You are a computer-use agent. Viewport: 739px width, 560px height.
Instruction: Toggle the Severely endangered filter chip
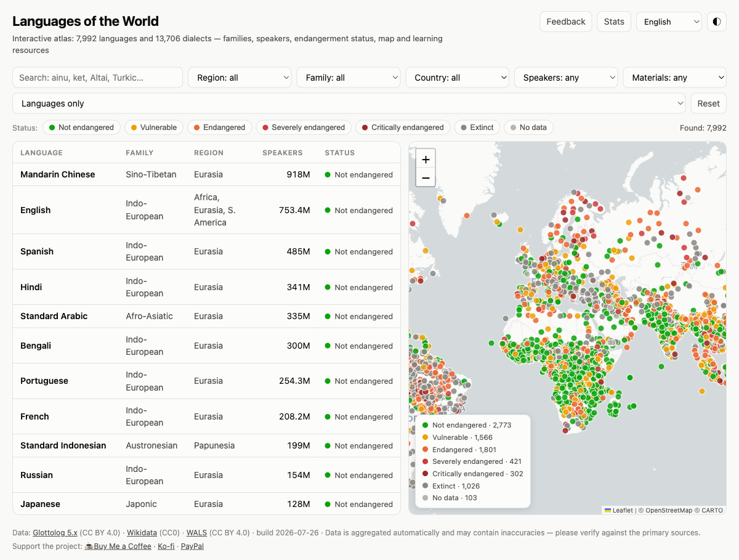(x=304, y=128)
